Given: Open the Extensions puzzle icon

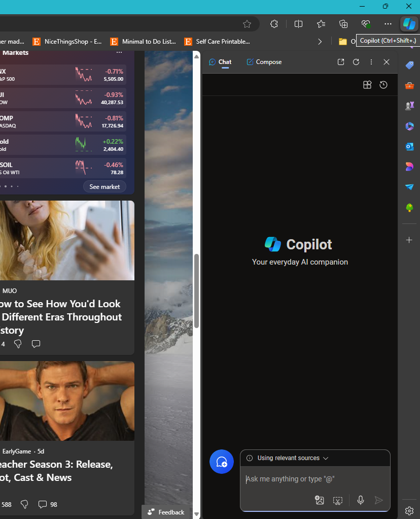Looking at the screenshot, I should [274, 24].
